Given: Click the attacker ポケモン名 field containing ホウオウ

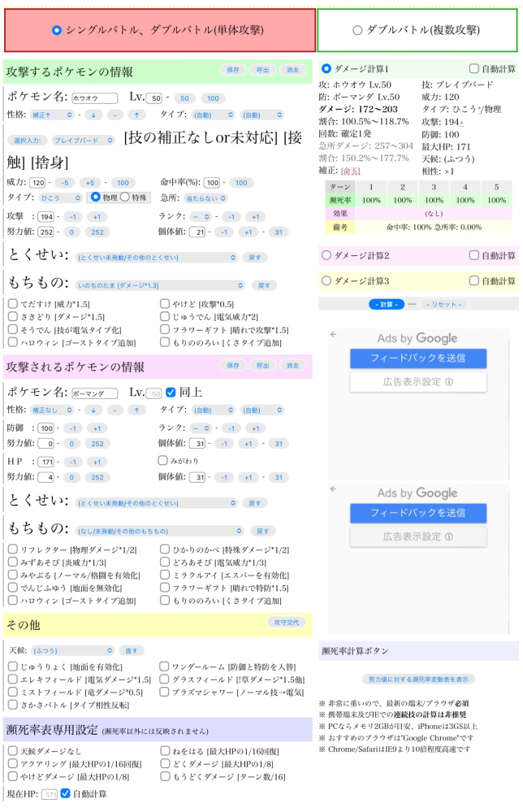Looking at the screenshot, I should 95,98.
